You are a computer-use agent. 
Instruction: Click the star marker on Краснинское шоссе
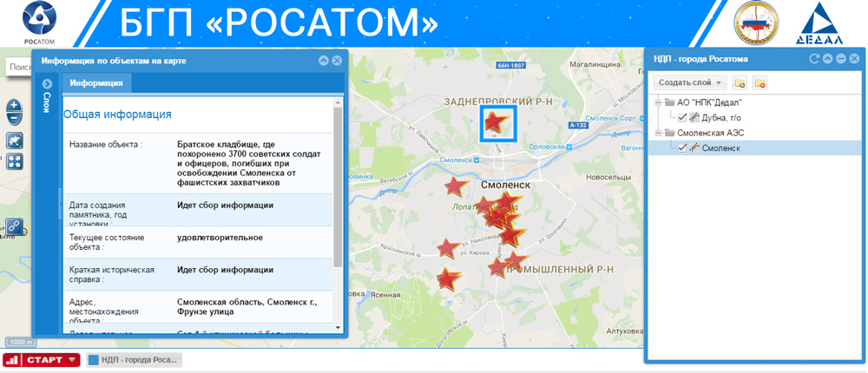click(x=448, y=248)
